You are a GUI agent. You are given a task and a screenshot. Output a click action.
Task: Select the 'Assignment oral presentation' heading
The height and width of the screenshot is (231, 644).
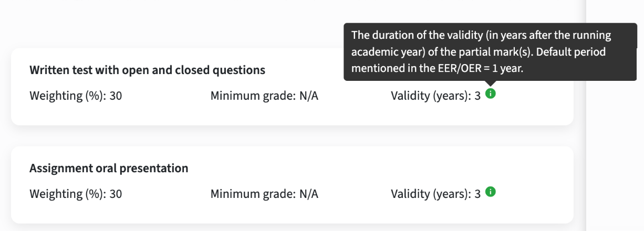click(109, 169)
